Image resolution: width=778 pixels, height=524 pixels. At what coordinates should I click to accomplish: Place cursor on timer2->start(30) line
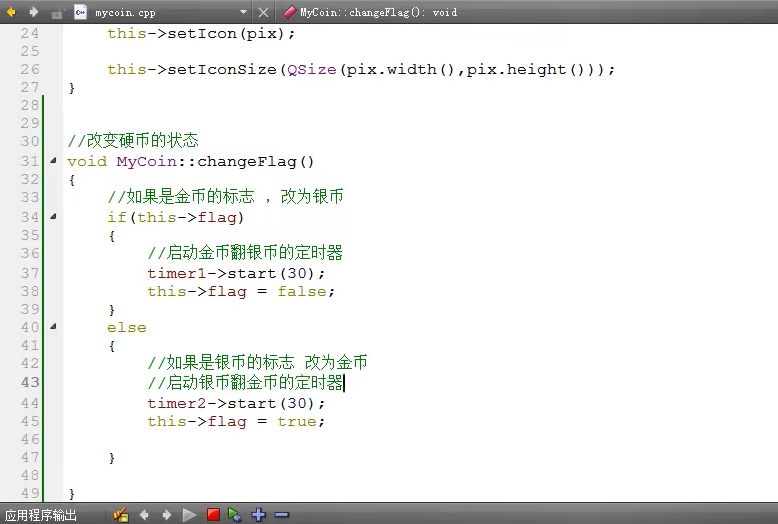tap(236, 403)
